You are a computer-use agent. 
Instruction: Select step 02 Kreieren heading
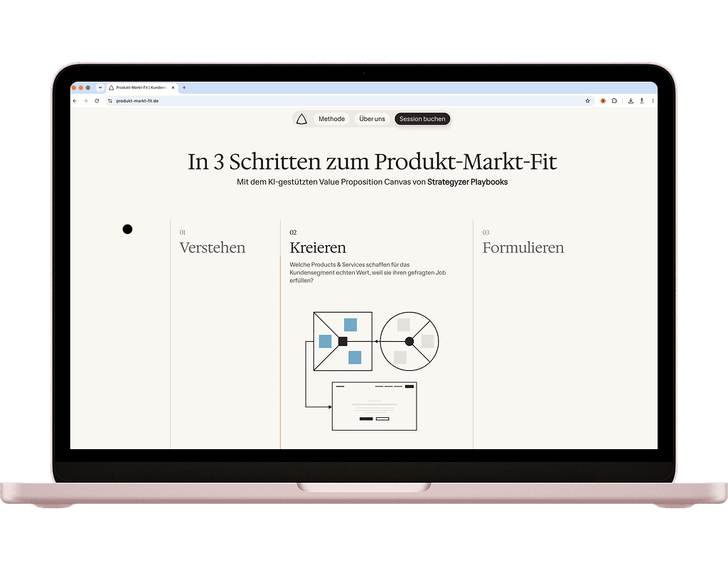(x=318, y=247)
